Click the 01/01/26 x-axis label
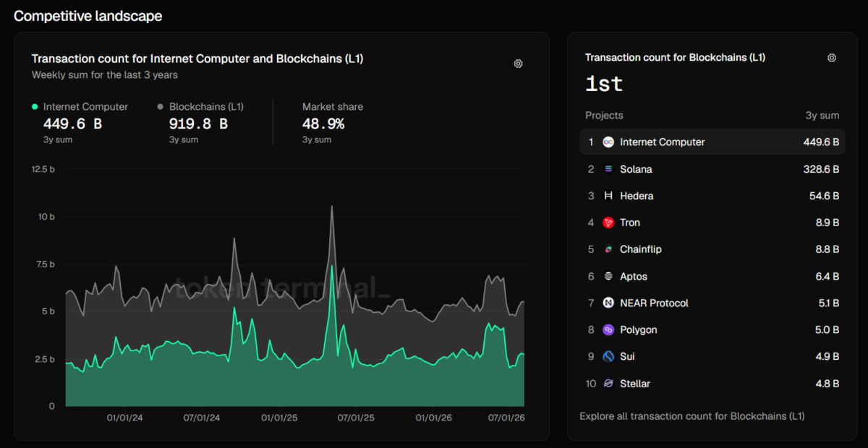 pos(434,418)
